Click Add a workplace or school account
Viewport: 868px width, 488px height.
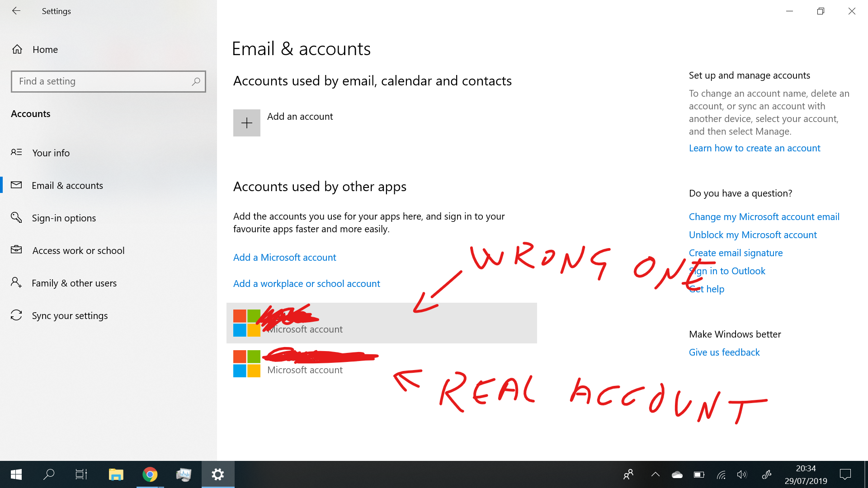pos(307,283)
